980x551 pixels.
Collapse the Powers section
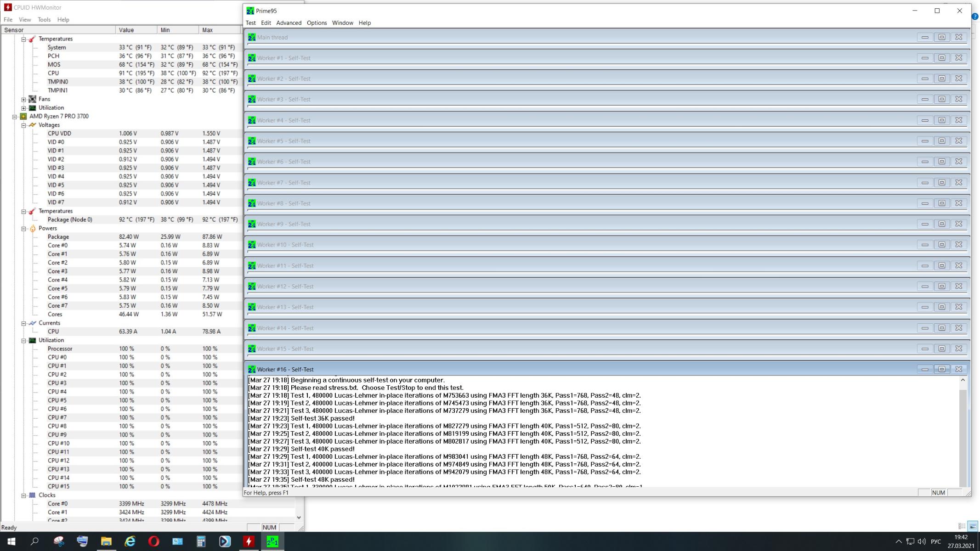pos(24,229)
